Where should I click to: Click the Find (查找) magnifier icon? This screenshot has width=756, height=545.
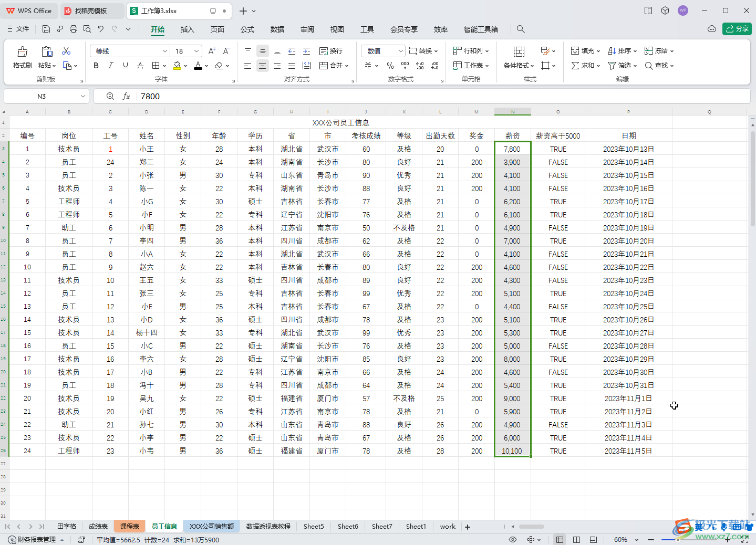click(649, 66)
